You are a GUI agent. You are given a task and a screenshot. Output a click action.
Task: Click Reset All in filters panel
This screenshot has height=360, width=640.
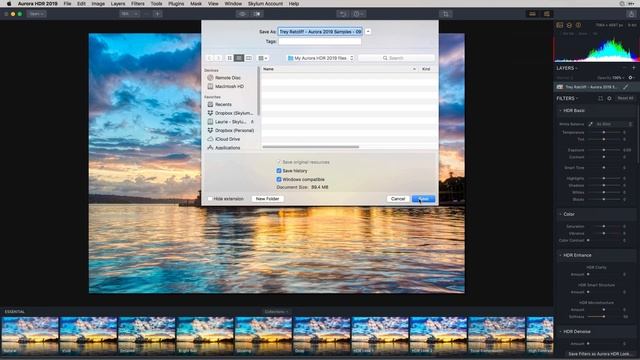point(625,98)
